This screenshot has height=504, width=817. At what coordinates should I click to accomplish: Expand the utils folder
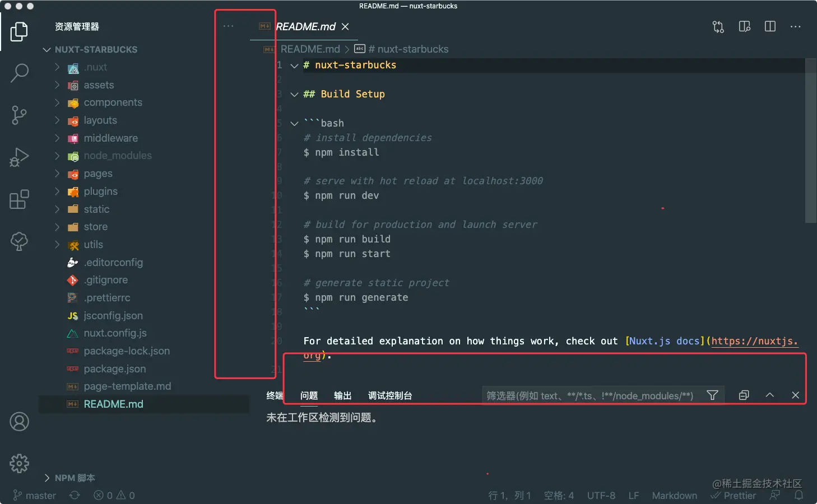tap(57, 245)
